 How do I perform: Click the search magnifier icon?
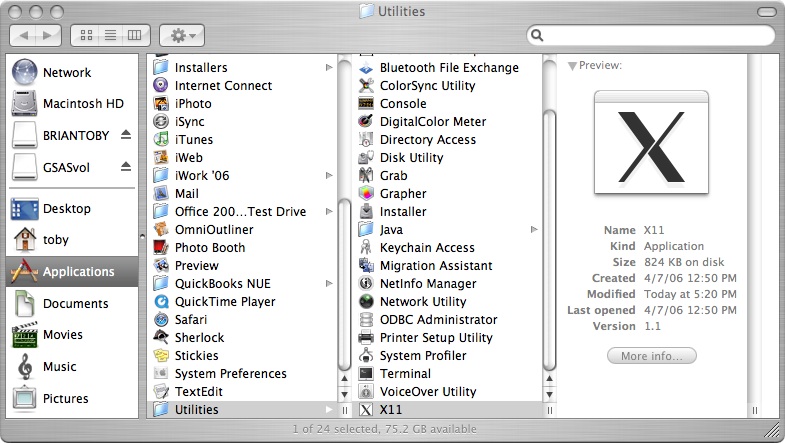(537, 35)
